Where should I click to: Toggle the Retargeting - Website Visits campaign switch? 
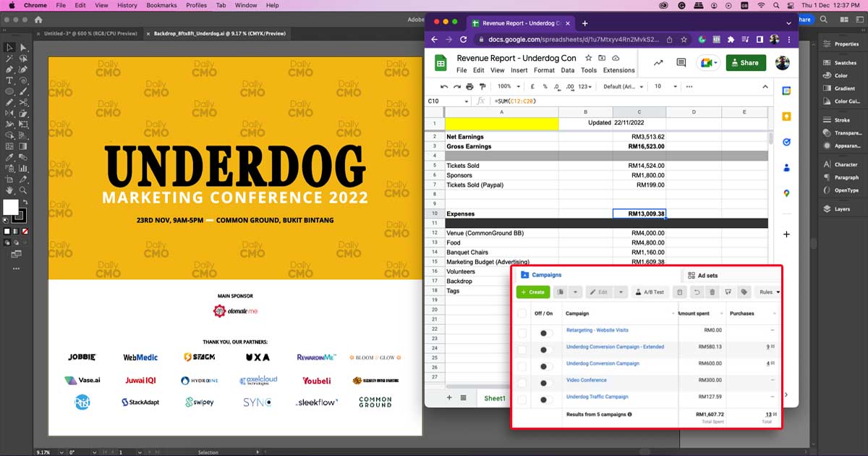click(546, 333)
